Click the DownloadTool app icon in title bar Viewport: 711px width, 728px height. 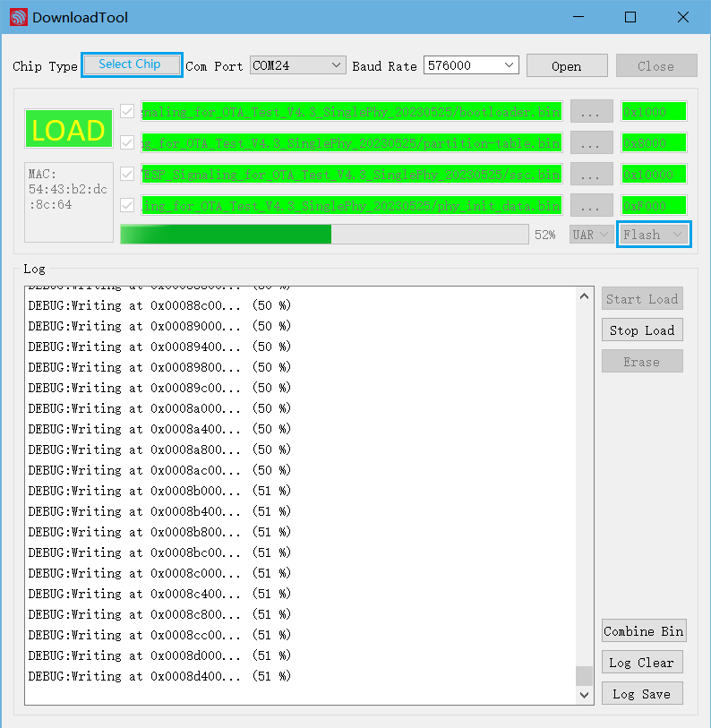(18, 17)
